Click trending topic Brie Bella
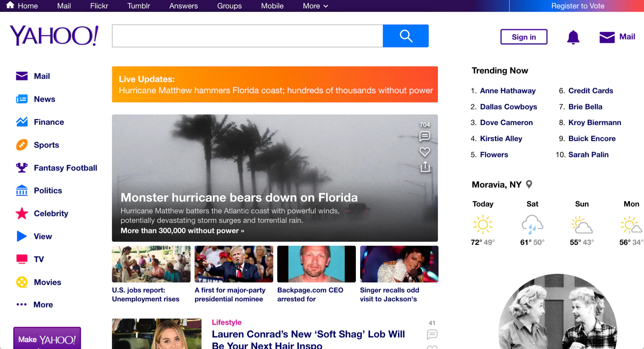The height and width of the screenshot is (349, 644). pyautogui.click(x=585, y=107)
